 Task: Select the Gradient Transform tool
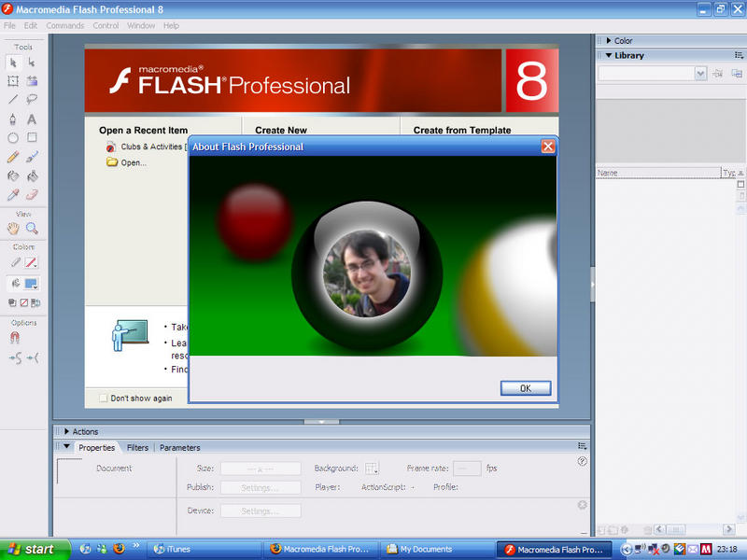coord(32,81)
